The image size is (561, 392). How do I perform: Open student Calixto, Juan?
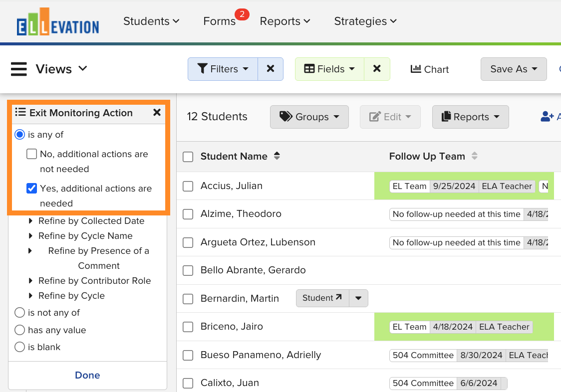[229, 383]
